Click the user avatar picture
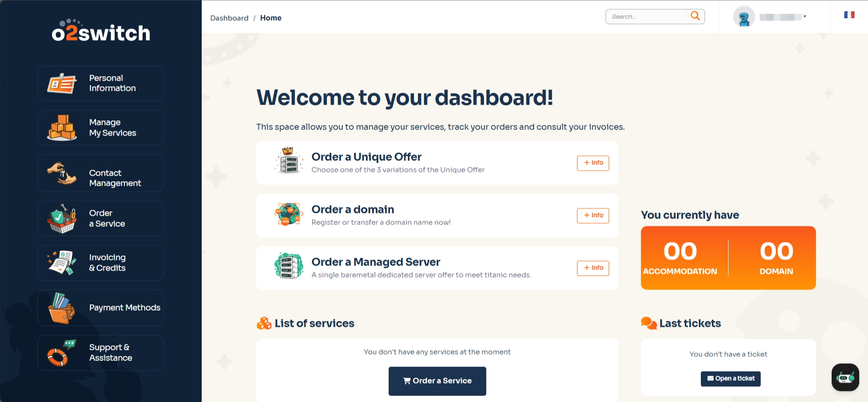This screenshot has height=402, width=868. click(744, 17)
